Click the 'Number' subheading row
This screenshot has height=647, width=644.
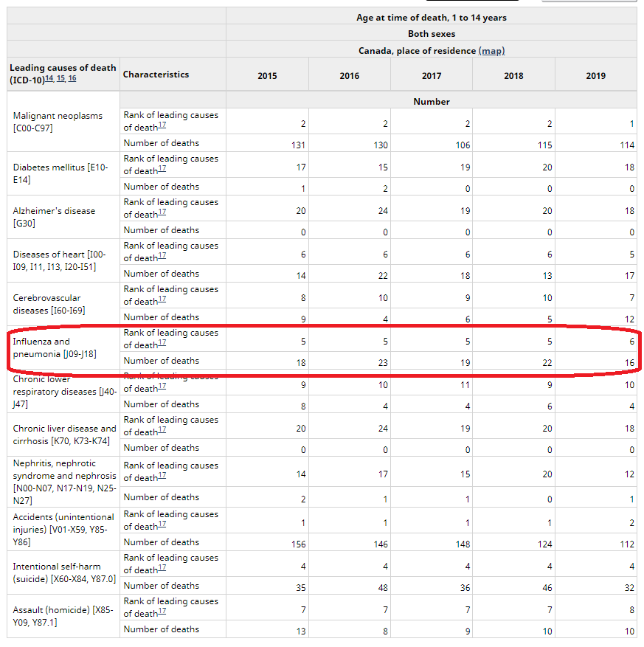tap(432, 102)
